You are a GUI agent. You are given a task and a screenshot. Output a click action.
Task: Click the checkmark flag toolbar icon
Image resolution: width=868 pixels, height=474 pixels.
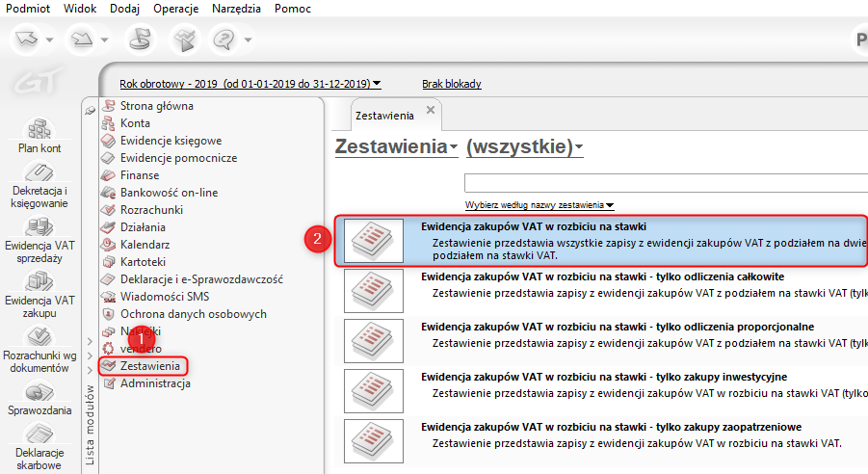pyautogui.click(x=185, y=39)
